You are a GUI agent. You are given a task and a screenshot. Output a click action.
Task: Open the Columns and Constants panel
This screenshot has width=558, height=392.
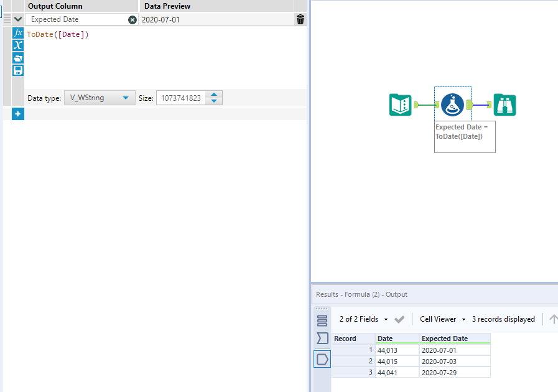(17, 45)
